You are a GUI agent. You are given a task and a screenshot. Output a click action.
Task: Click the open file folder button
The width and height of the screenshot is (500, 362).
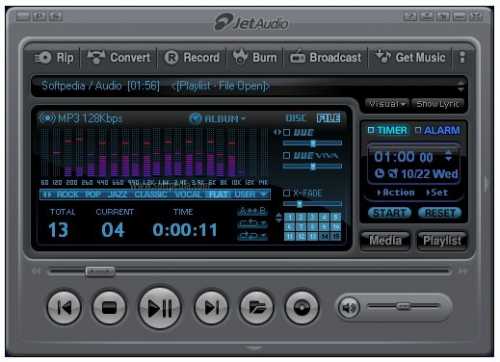256,307
